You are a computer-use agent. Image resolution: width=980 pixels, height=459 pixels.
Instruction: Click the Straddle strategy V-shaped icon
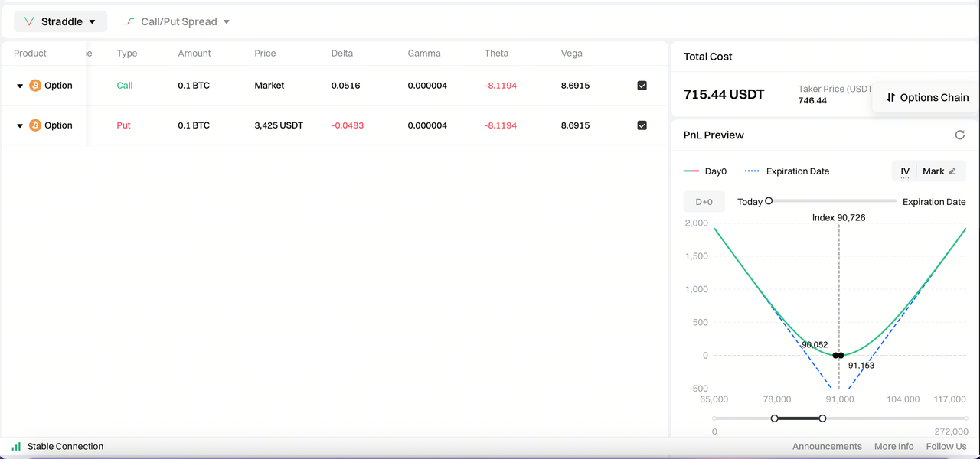29,21
